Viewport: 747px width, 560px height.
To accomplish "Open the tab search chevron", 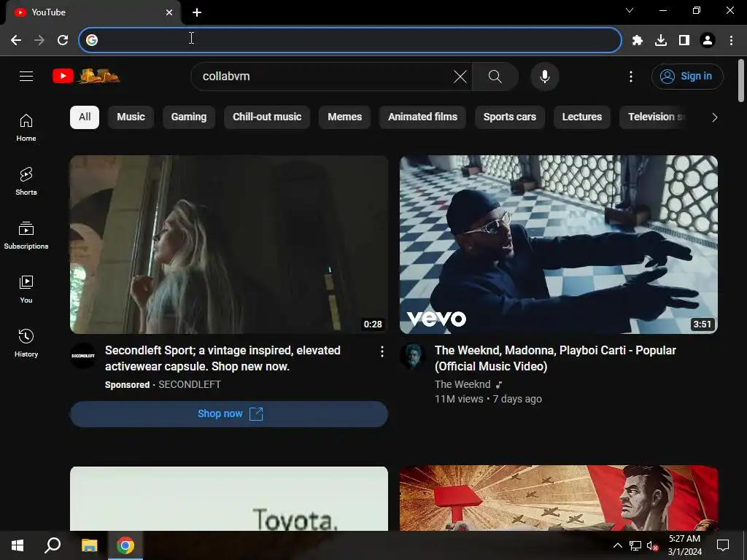I will coord(630,10).
